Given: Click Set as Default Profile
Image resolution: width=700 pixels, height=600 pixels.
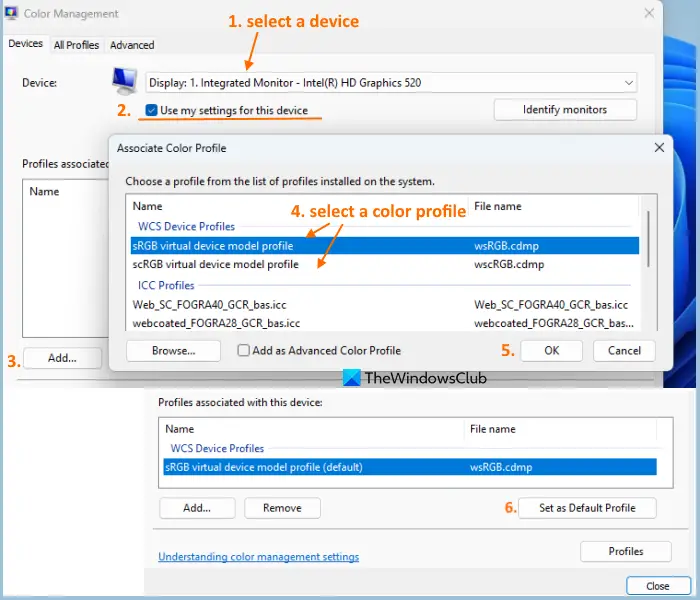Looking at the screenshot, I should [x=587, y=508].
